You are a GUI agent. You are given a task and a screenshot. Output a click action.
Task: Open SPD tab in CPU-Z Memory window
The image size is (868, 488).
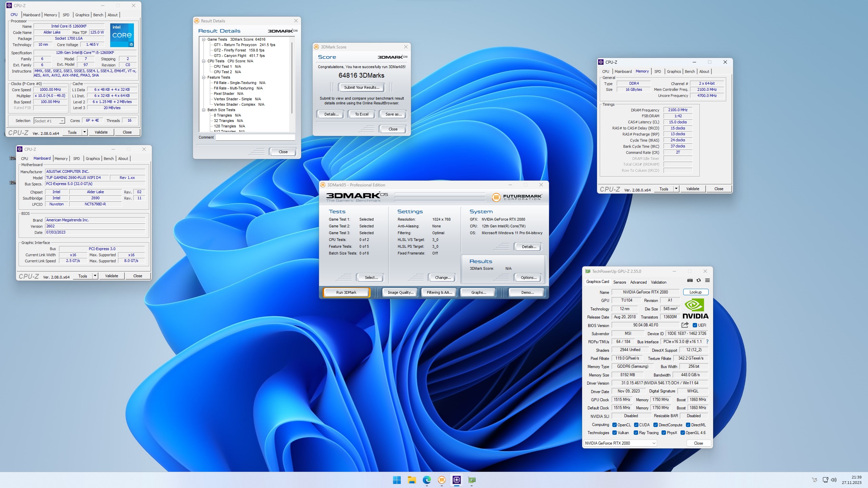tap(657, 72)
